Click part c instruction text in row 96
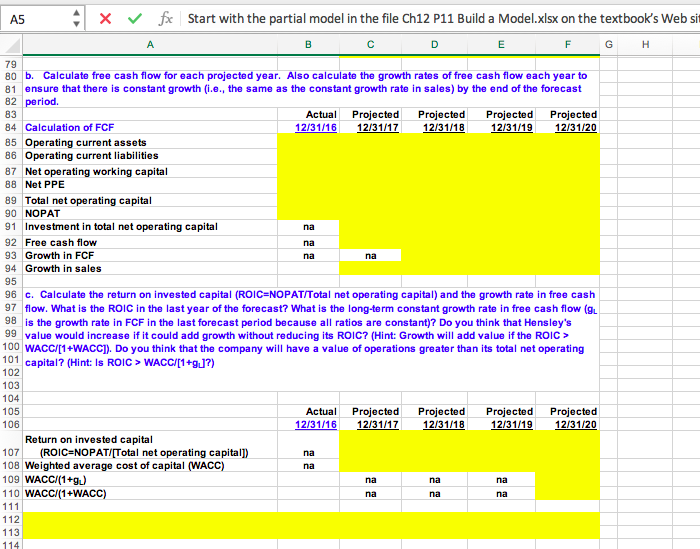The image size is (700, 549). pyautogui.click(x=311, y=295)
